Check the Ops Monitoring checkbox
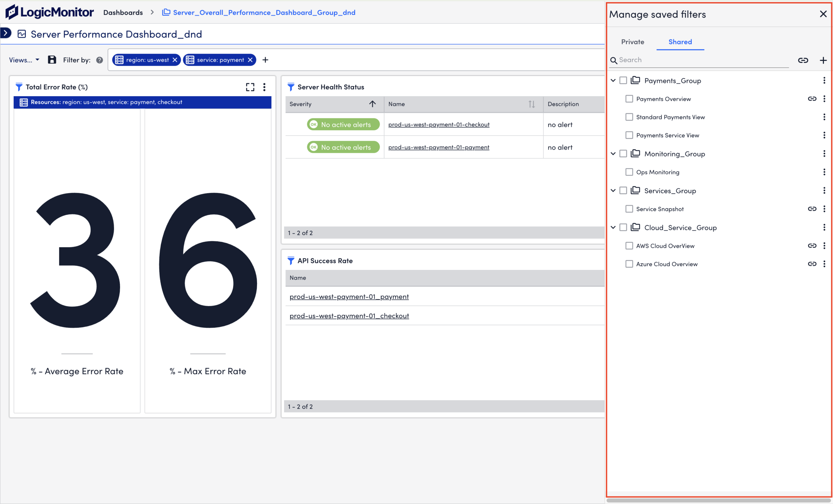Screen dimensions: 833x504 pyautogui.click(x=629, y=172)
